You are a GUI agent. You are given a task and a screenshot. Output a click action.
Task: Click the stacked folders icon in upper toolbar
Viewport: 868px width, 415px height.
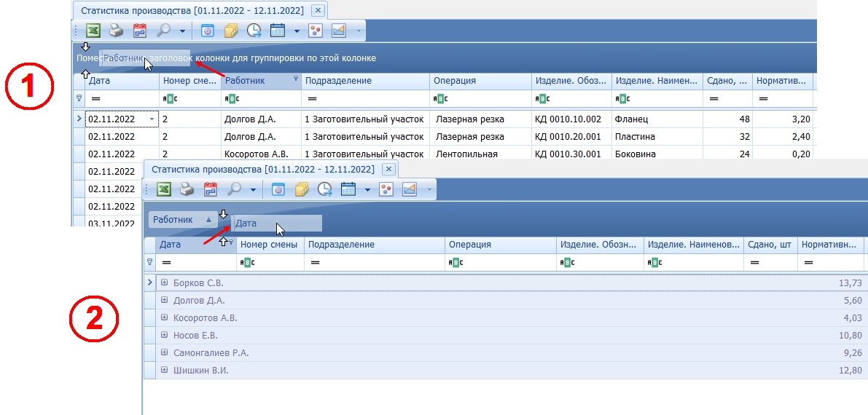(x=231, y=31)
